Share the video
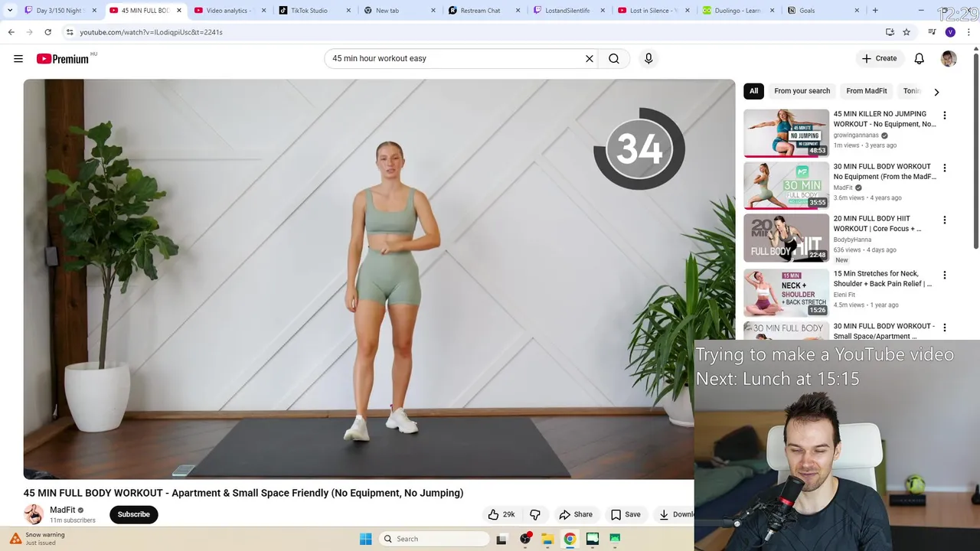This screenshot has width=980, height=551. [x=576, y=514]
